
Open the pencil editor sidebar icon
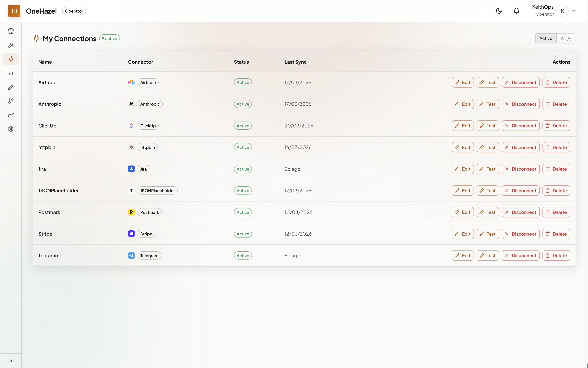(x=11, y=87)
